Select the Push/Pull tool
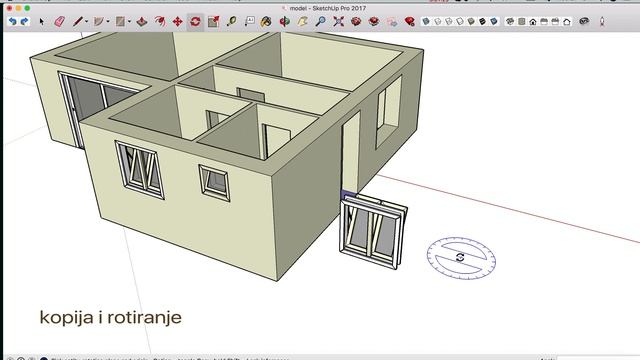Image resolution: width=640 pixels, height=360 pixels. (x=142, y=21)
